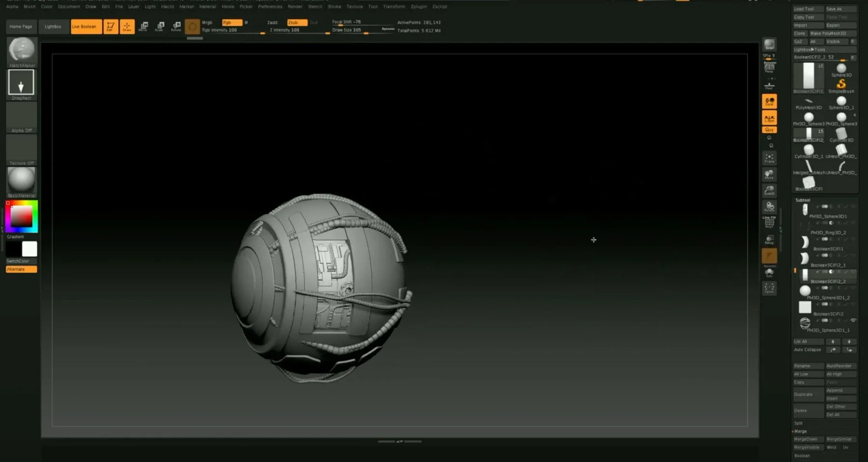Click Make PolyMesh3D button
868x462 pixels.
tap(833, 33)
